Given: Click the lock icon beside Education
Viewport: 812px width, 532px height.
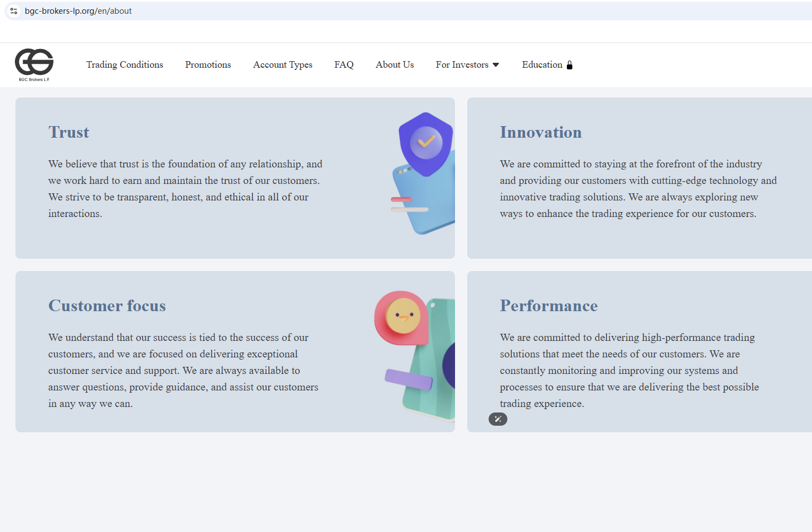Looking at the screenshot, I should pyautogui.click(x=570, y=65).
